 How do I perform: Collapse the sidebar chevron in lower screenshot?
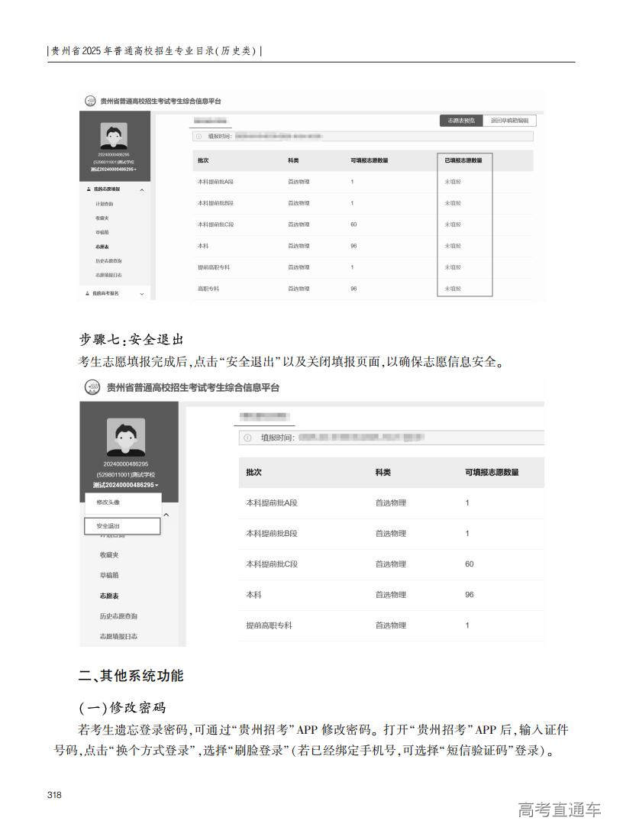166,515
